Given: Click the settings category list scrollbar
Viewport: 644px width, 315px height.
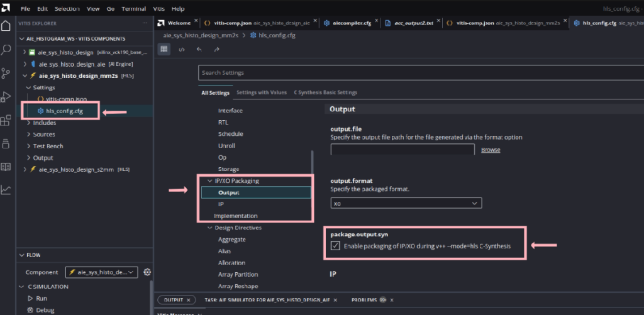Looking at the screenshot, I should point(312,163).
